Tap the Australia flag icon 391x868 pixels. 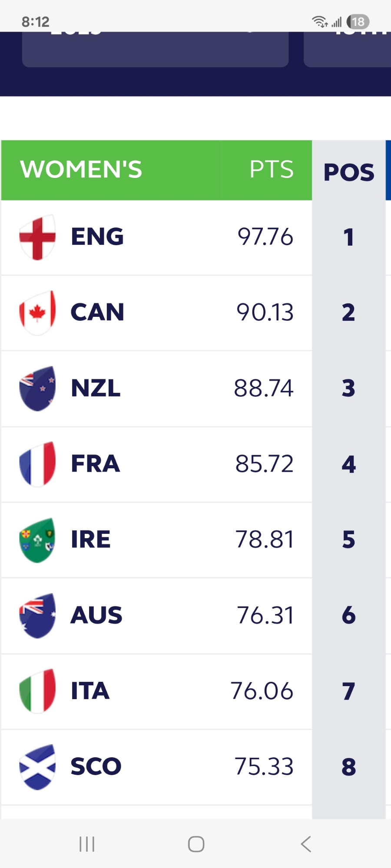tap(37, 615)
